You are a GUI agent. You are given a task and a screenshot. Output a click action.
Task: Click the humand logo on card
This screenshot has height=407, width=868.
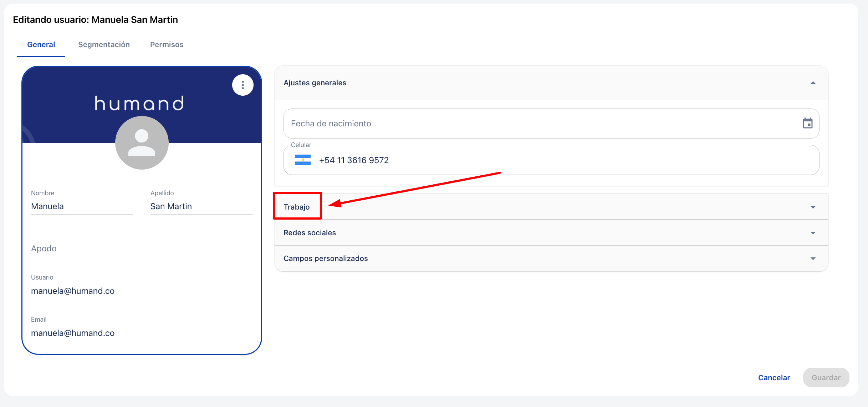coord(139,104)
